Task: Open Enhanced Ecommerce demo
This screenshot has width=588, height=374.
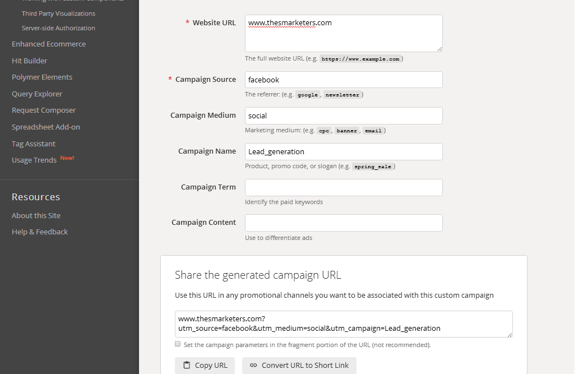Action: click(x=49, y=44)
